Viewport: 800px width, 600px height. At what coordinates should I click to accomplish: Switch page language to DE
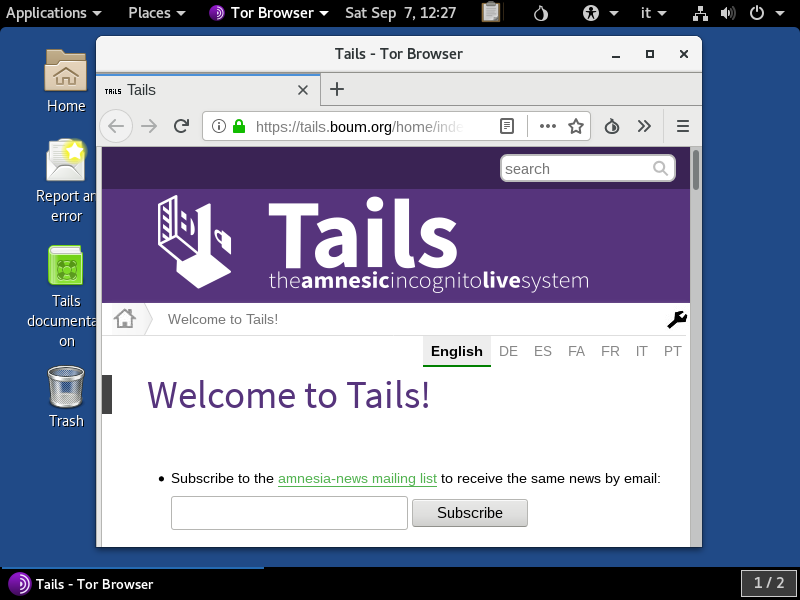508,351
